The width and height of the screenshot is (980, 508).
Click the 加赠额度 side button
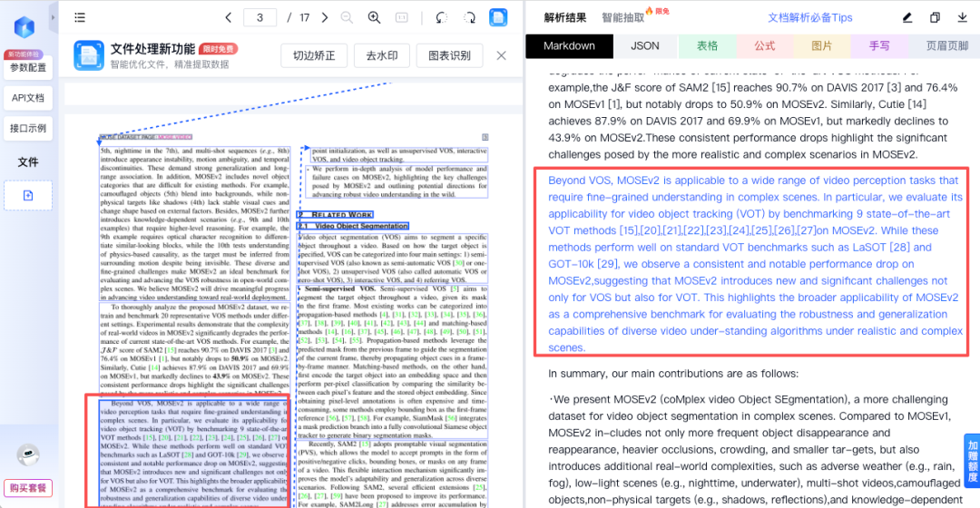(973, 461)
